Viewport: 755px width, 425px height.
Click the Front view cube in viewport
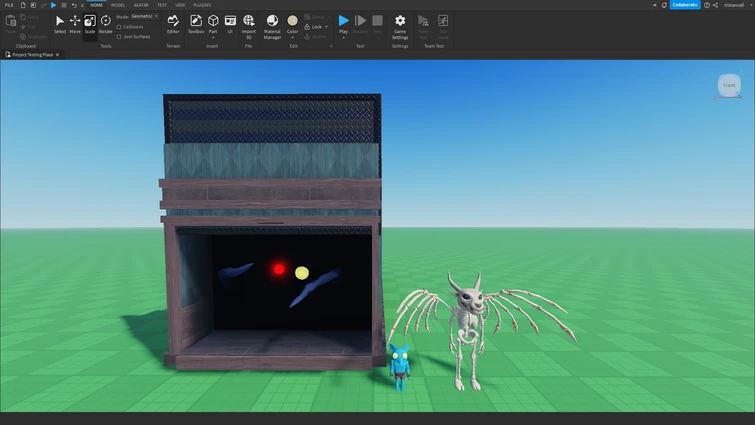[x=728, y=86]
